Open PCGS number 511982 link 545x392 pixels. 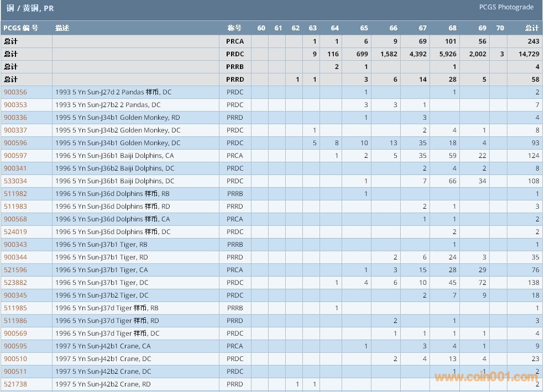coord(15,194)
